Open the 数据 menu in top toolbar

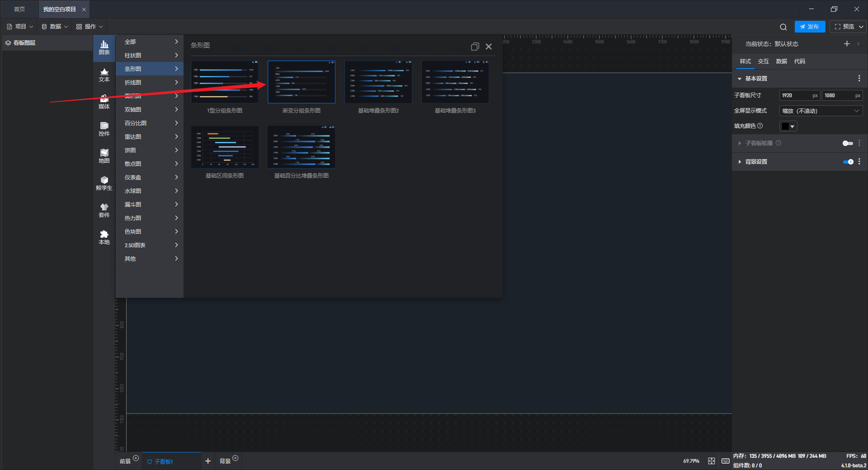pos(55,27)
